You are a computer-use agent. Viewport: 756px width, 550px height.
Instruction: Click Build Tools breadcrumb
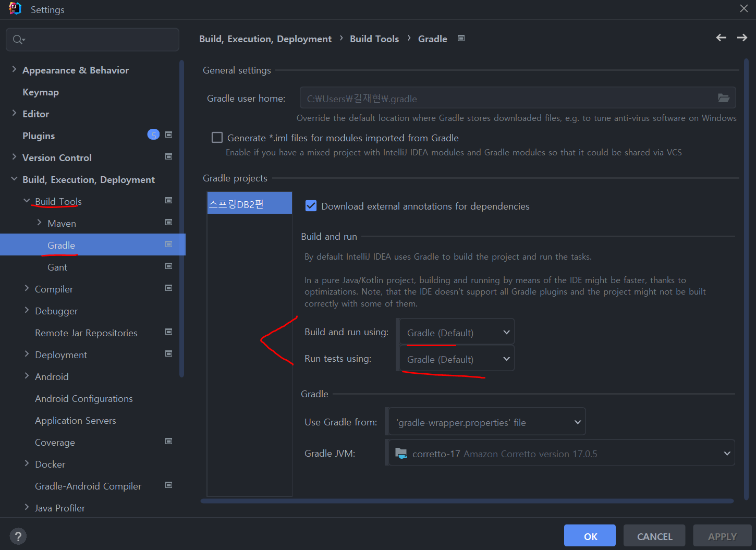[x=374, y=39]
